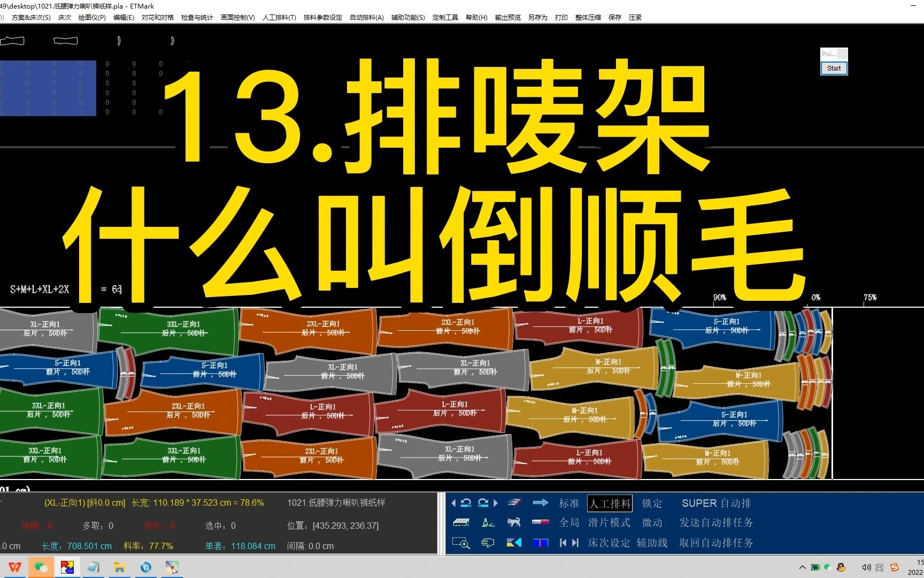Select the hand pan tool icon
Viewport: 924px width, 578px height.
click(x=488, y=543)
